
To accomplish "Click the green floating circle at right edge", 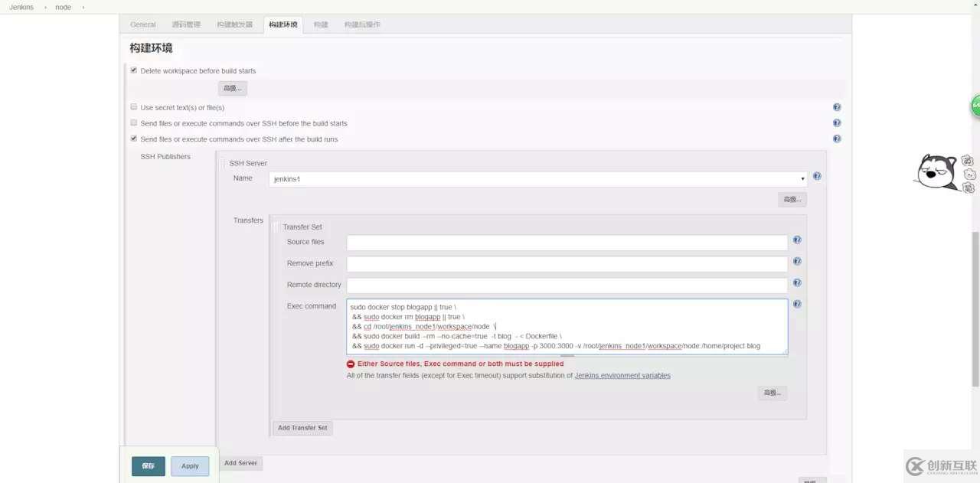I will 976,106.
